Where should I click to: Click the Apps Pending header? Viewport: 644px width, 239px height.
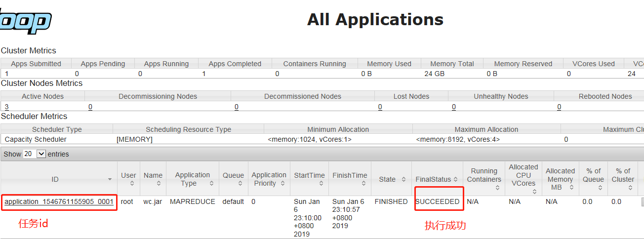pyautogui.click(x=103, y=64)
